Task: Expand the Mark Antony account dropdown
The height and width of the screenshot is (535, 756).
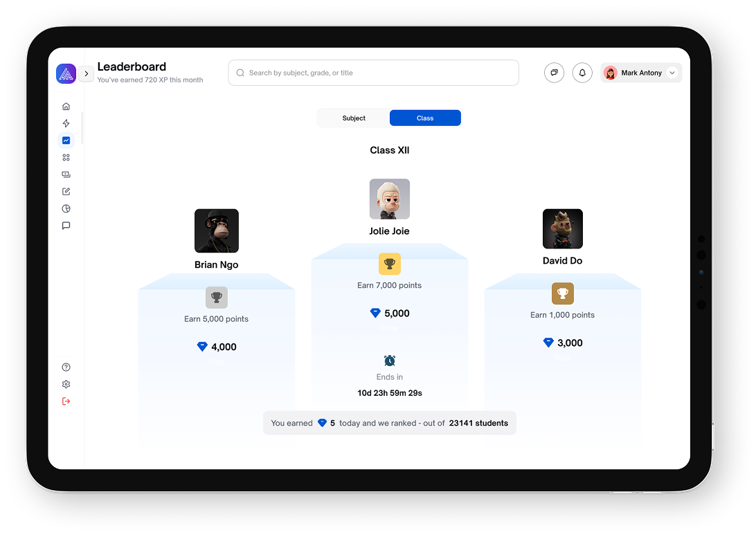Action: click(672, 73)
